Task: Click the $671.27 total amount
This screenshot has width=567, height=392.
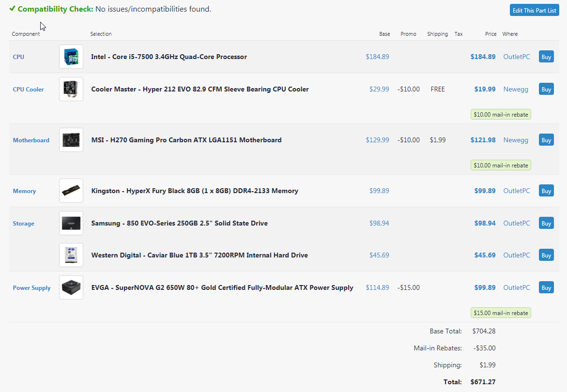Action: (x=483, y=382)
